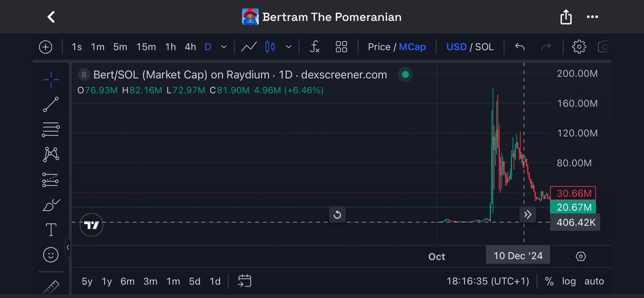Image resolution: width=644 pixels, height=298 pixels.
Task: Click the Bert/SOL chart legend title
Action: pos(240,75)
